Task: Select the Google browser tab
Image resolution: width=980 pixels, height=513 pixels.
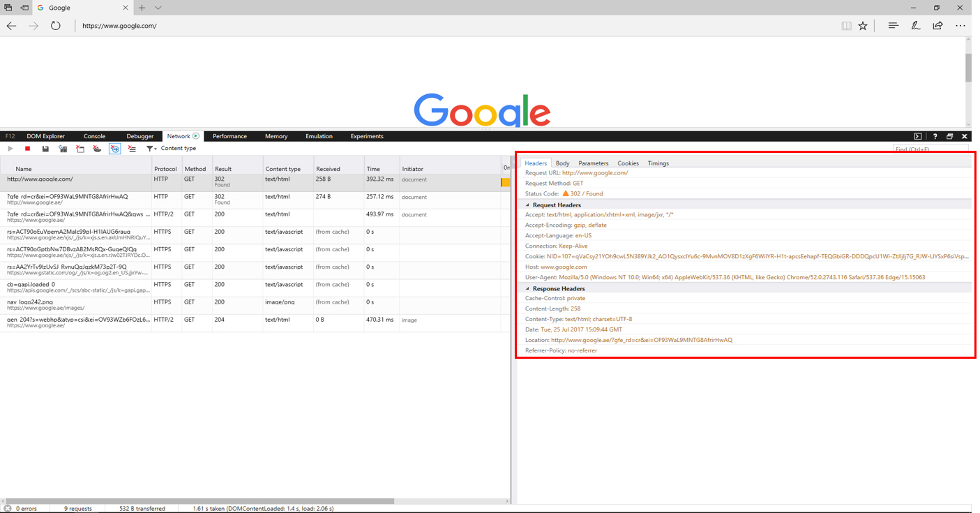Action: 82,8
